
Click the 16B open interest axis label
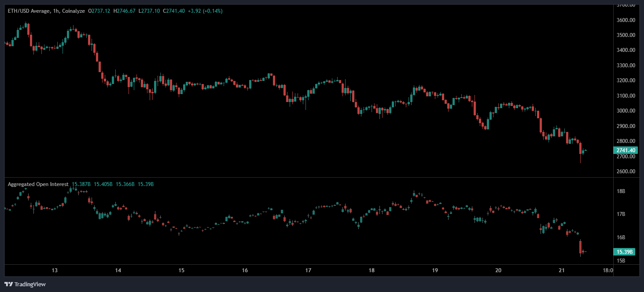coord(621,237)
